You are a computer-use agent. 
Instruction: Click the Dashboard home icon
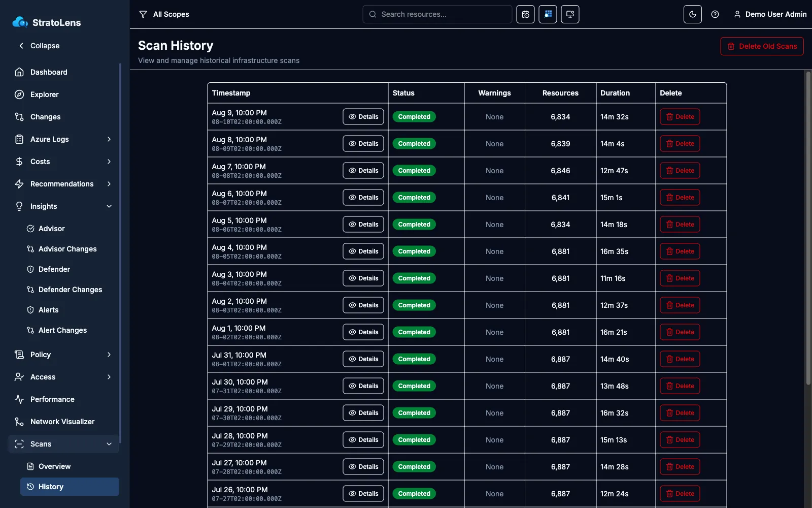point(19,72)
